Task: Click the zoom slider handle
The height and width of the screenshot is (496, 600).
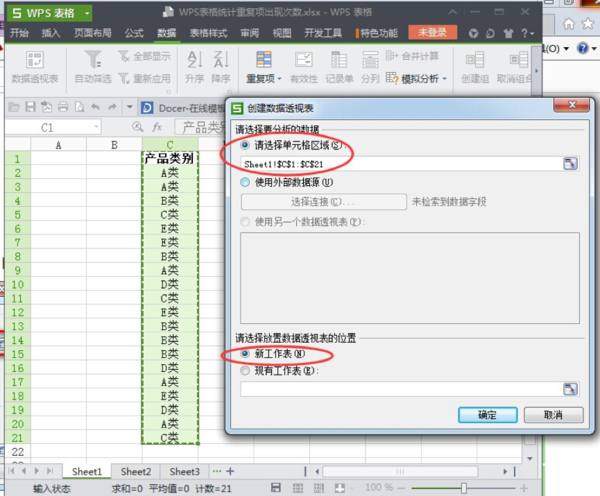Action: (463, 488)
